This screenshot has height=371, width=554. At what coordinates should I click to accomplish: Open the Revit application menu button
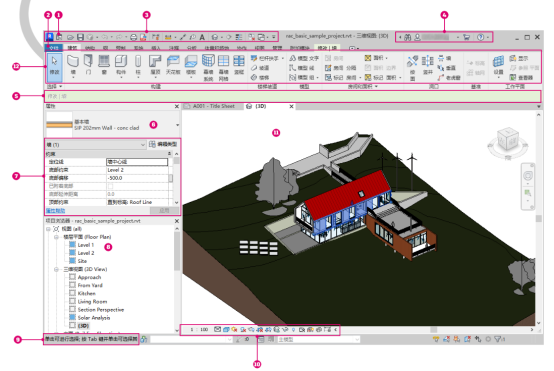coord(50,37)
